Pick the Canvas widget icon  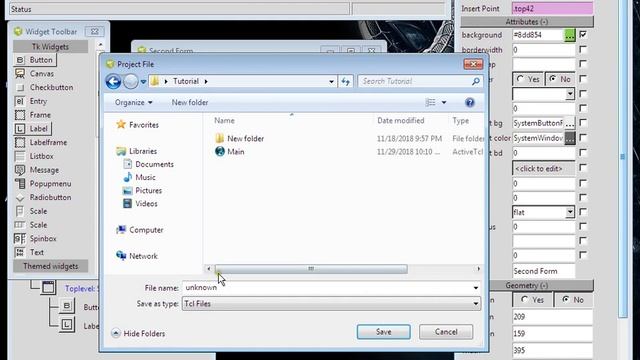20,73
